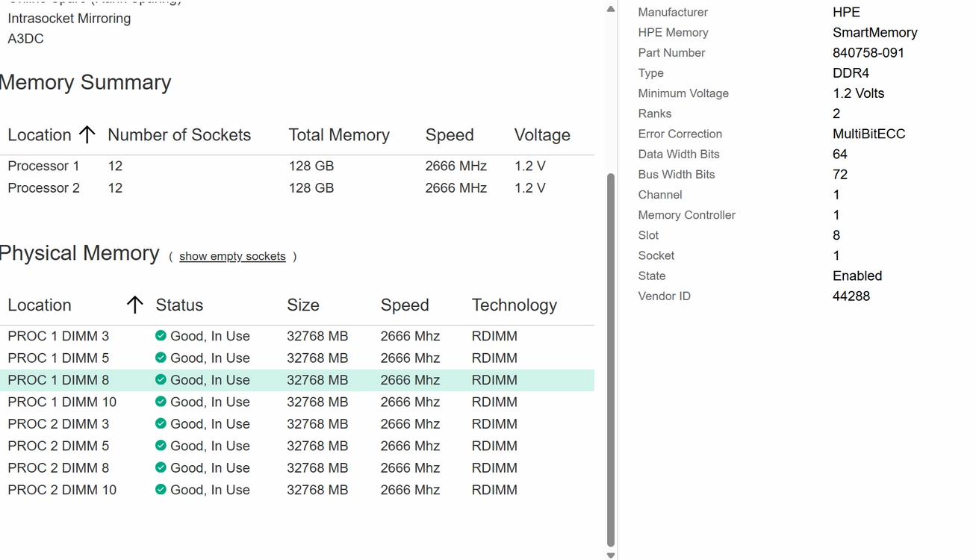Select the PROC 2 DIMM 5 row
The image size is (976, 560).
click(297, 446)
